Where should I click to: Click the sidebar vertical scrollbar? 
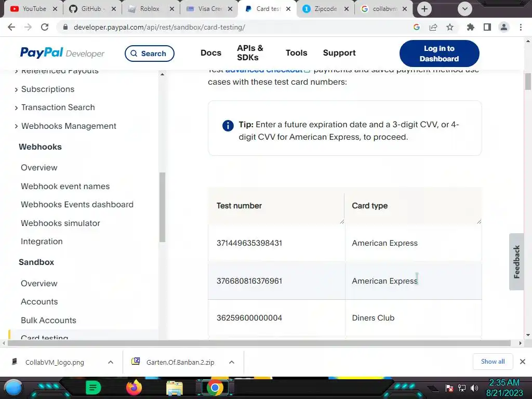click(x=162, y=207)
